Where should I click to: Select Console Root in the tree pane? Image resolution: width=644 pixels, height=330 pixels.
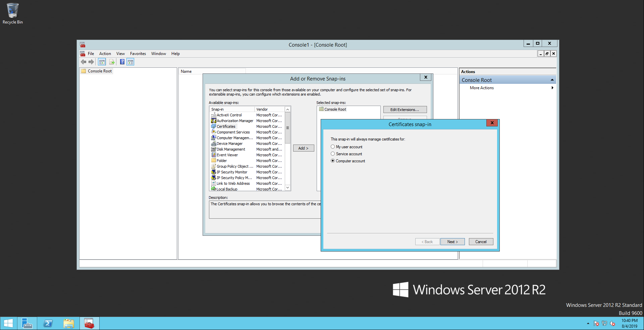click(x=100, y=71)
